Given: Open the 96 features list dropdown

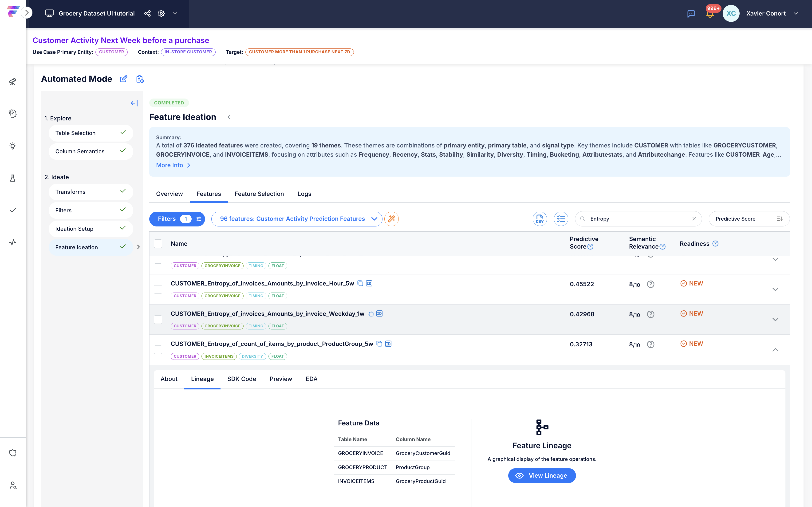Looking at the screenshot, I should click(x=297, y=219).
